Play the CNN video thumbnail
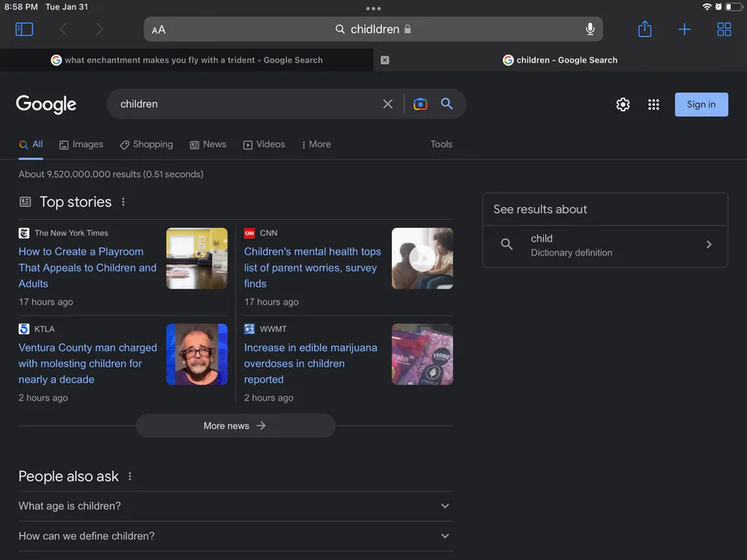 pos(422,258)
